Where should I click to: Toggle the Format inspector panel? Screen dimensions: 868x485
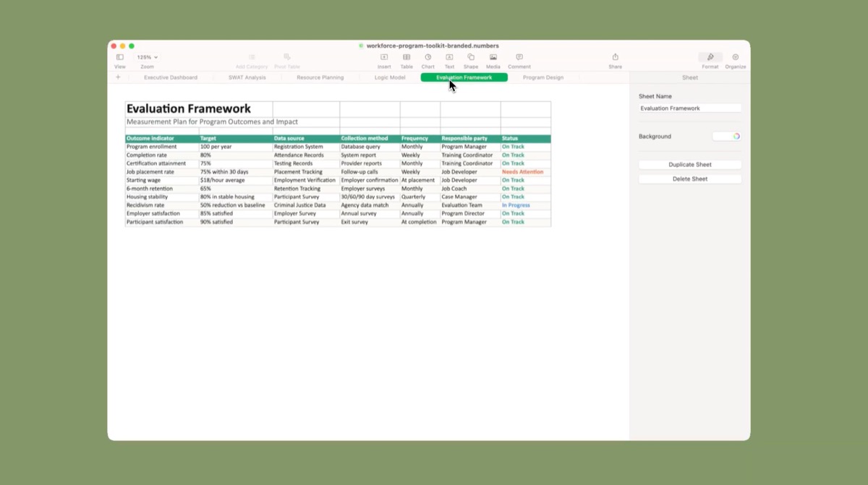[710, 57]
